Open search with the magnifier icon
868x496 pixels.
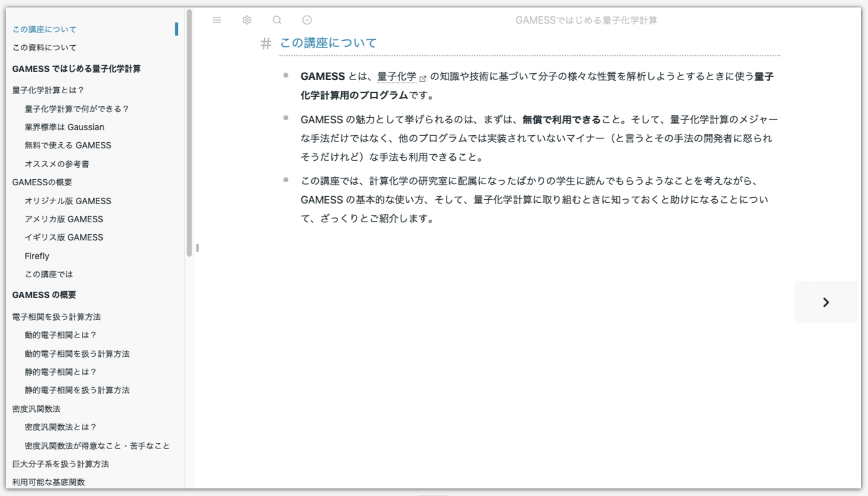tap(277, 20)
